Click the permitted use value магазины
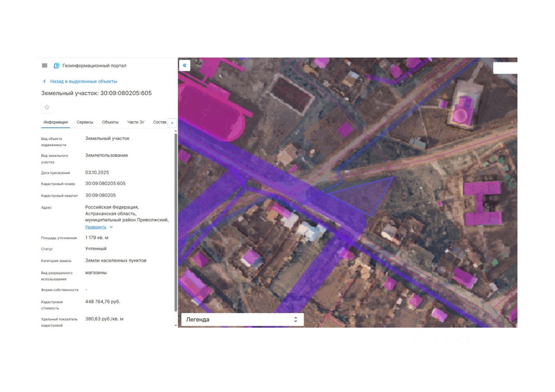The height and width of the screenshot is (392, 555). [96, 273]
